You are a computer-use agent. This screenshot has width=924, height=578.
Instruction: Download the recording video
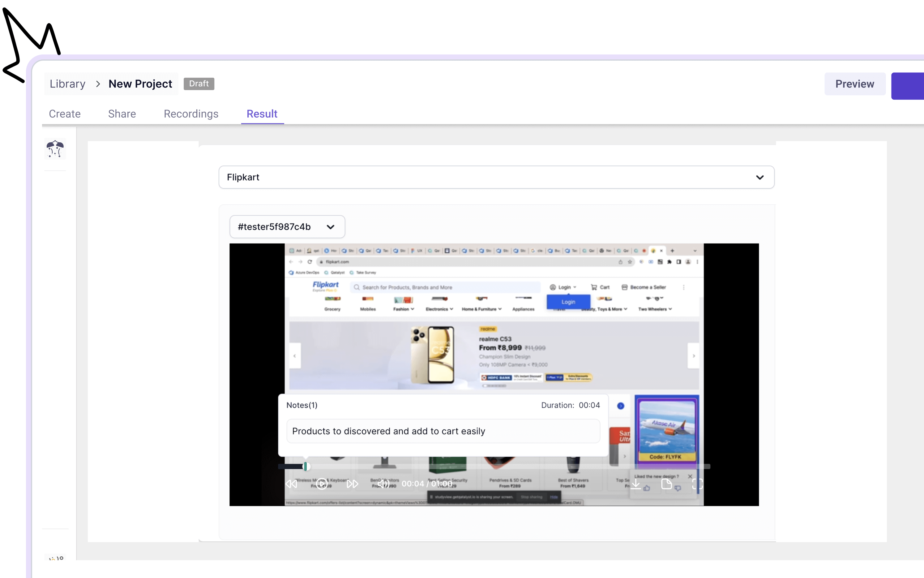[x=635, y=484]
